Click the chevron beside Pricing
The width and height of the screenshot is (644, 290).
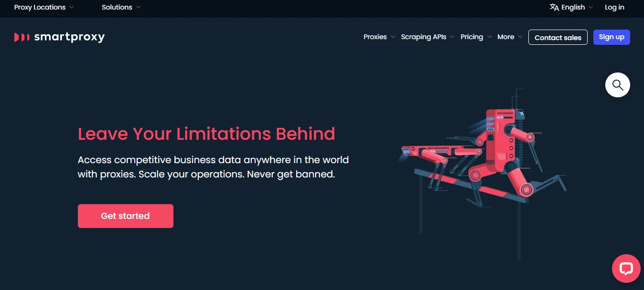[489, 37]
